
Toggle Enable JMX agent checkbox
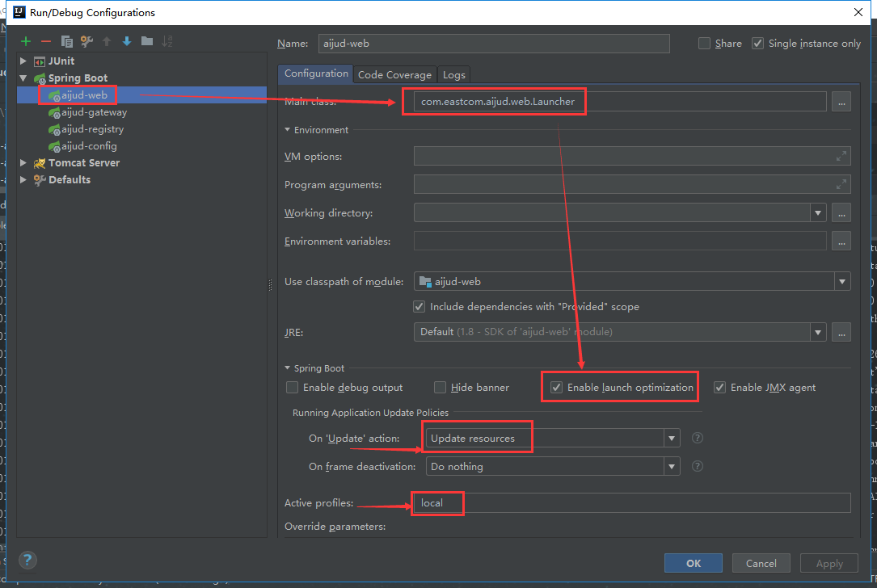point(720,388)
